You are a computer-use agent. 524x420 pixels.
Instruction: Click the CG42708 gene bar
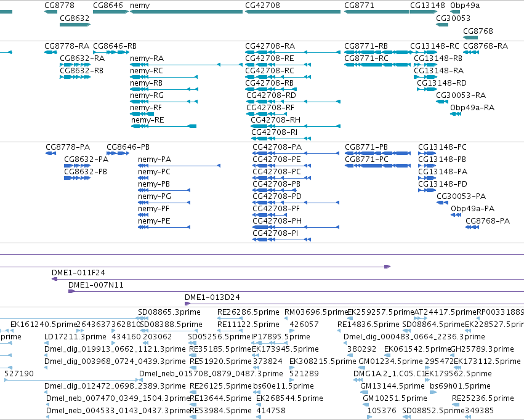[292, 12]
